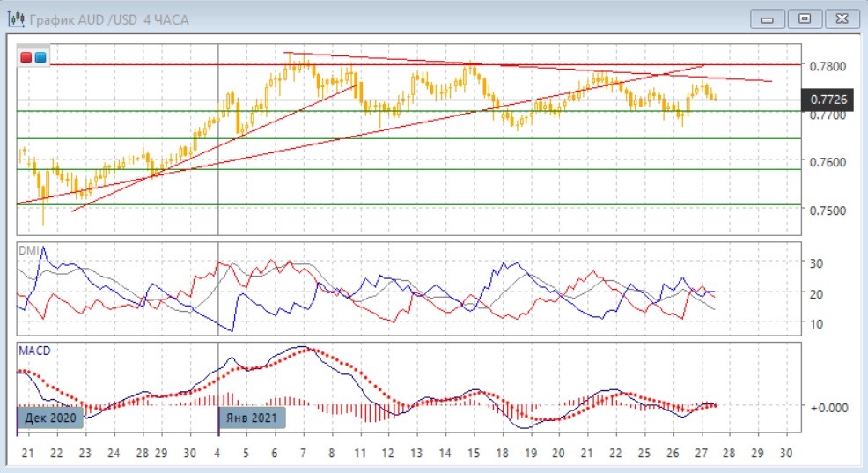Click the Дек 2020 month marker
The height and width of the screenshot is (473, 868).
[51, 417]
